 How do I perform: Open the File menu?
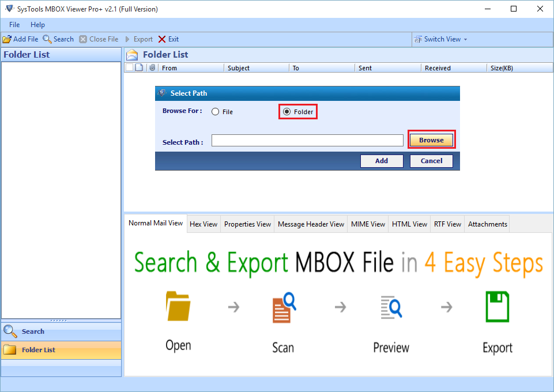coord(14,25)
